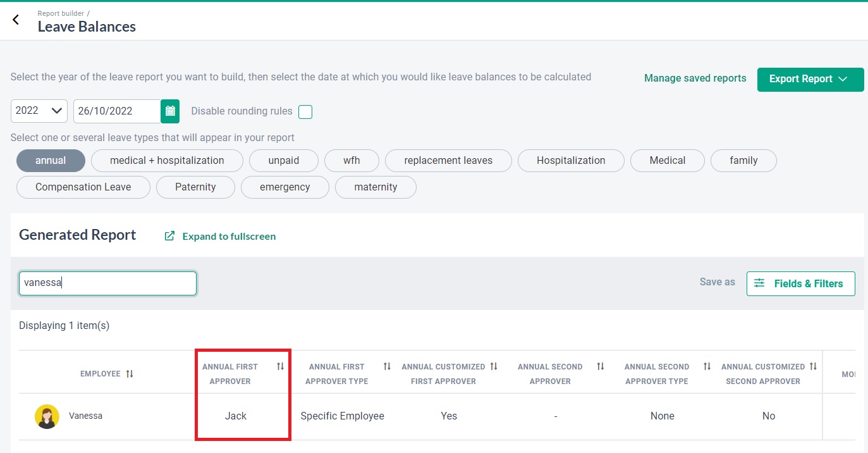Click Vanessa's avatar picture
The height and width of the screenshot is (453, 868).
point(47,416)
